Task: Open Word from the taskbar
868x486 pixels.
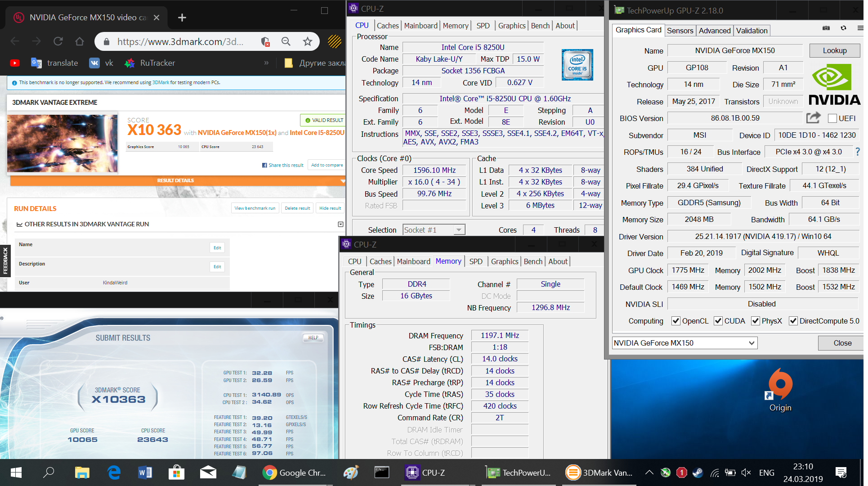Action: point(145,472)
